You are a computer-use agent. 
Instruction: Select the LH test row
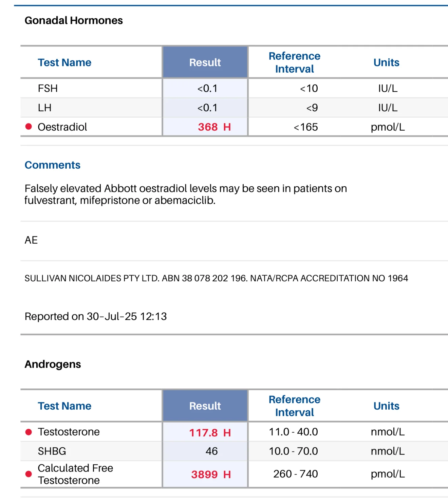[x=234, y=108]
